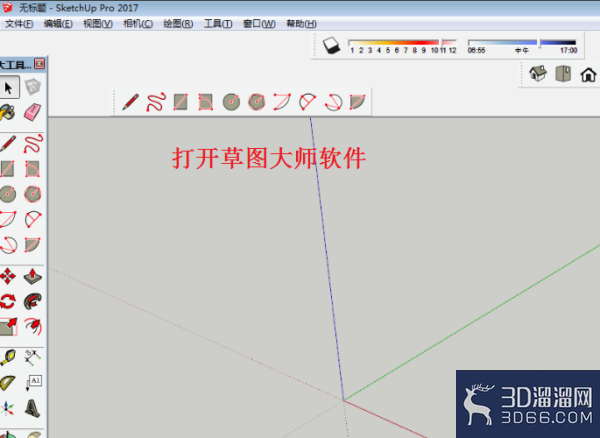
Task: Activate the Move tool with four red arrows
Action: pos(8,276)
